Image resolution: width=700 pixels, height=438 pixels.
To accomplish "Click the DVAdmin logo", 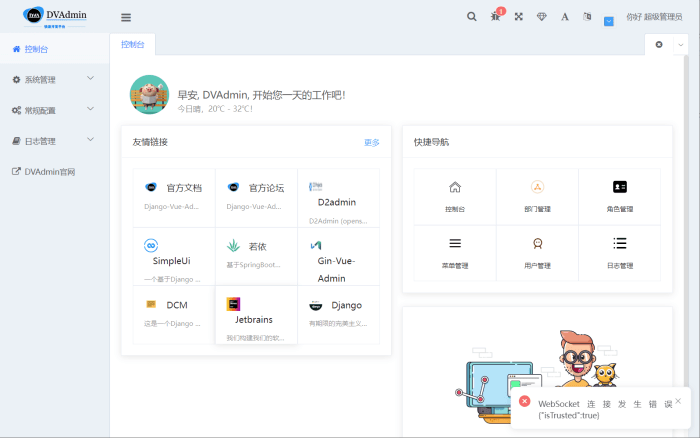I will click(54, 17).
